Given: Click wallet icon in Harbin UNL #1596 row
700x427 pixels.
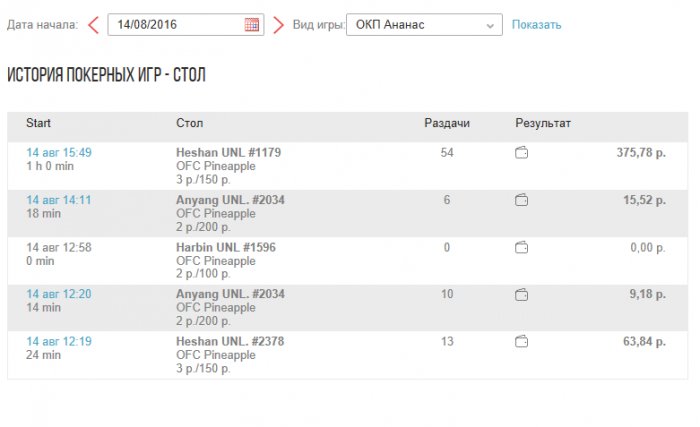Looking at the screenshot, I should pos(521,247).
